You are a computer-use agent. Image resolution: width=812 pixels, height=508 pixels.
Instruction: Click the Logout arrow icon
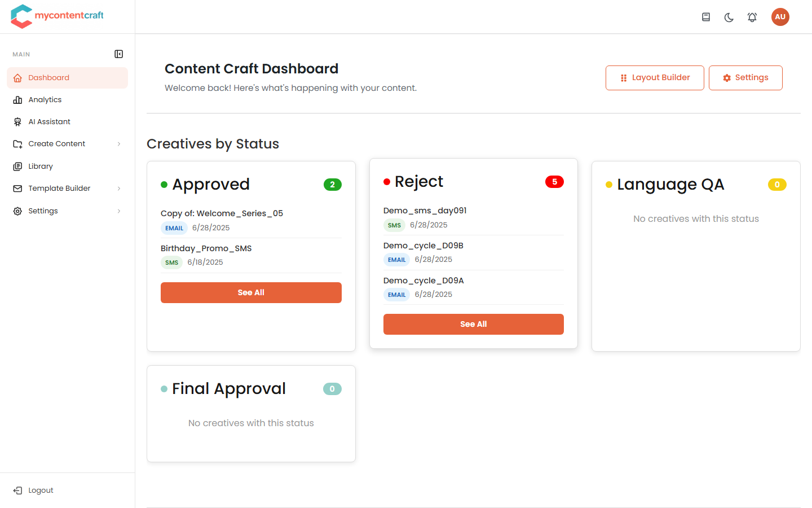pyautogui.click(x=17, y=491)
